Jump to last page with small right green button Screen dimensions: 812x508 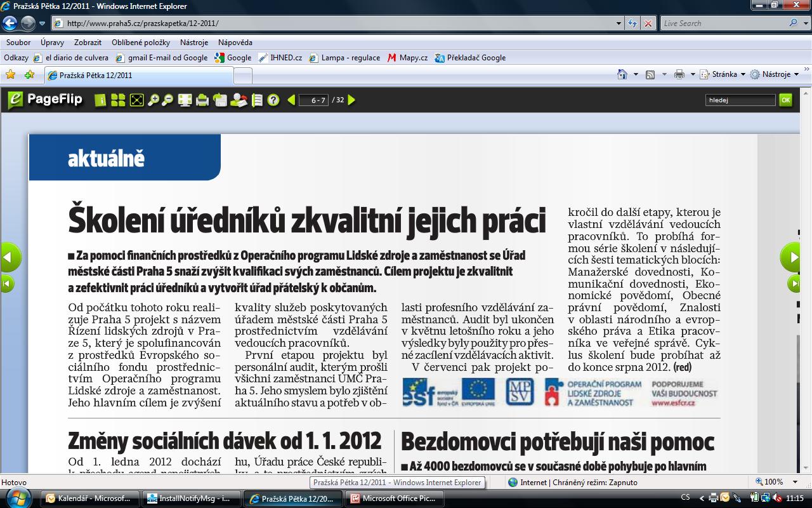pos(794,283)
